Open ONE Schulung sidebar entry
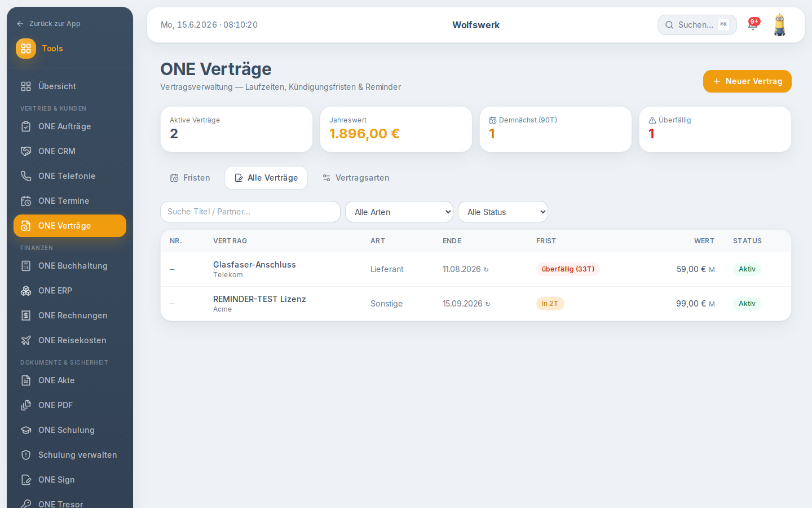 pos(70,430)
